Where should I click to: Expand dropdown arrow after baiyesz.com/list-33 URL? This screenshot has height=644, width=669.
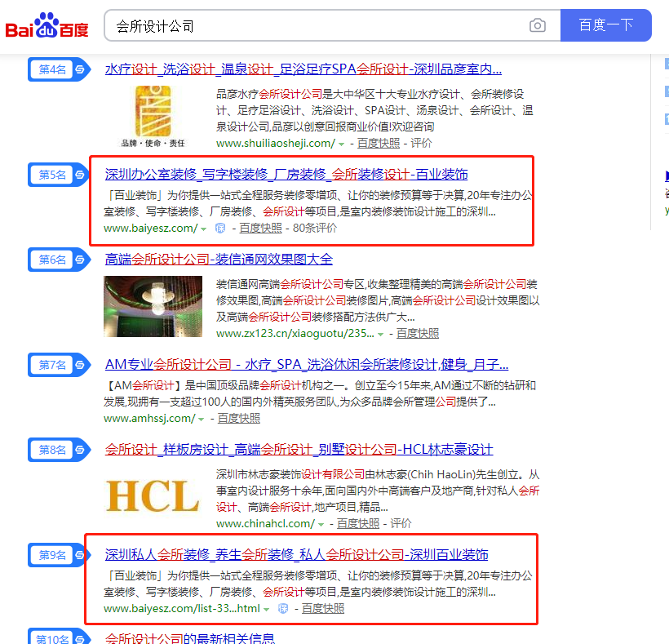click(266, 610)
